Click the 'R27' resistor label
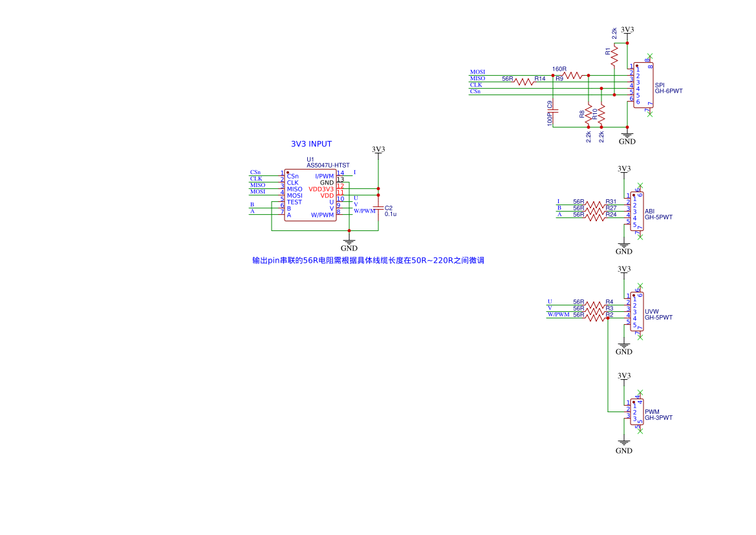The image size is (756, 535). [611, 208]
